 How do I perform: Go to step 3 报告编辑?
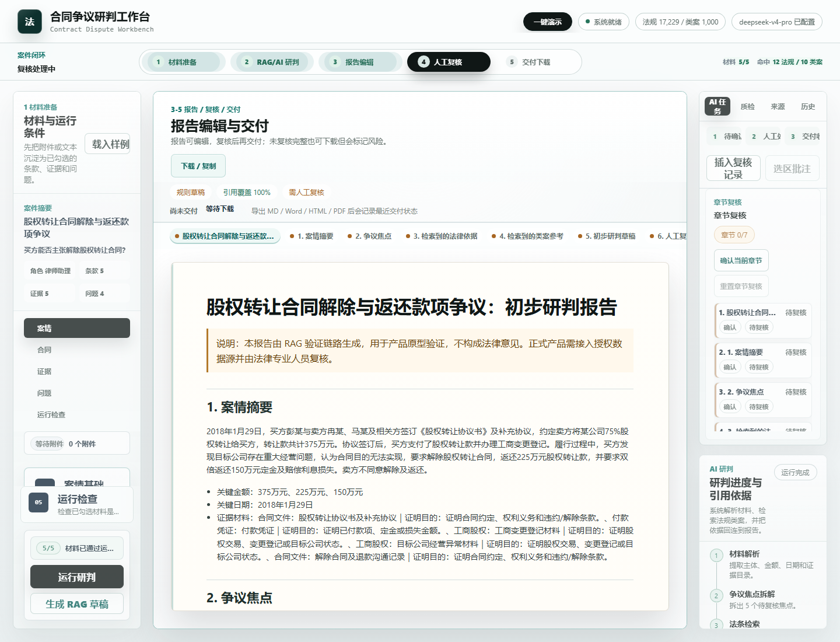[360, 62]
